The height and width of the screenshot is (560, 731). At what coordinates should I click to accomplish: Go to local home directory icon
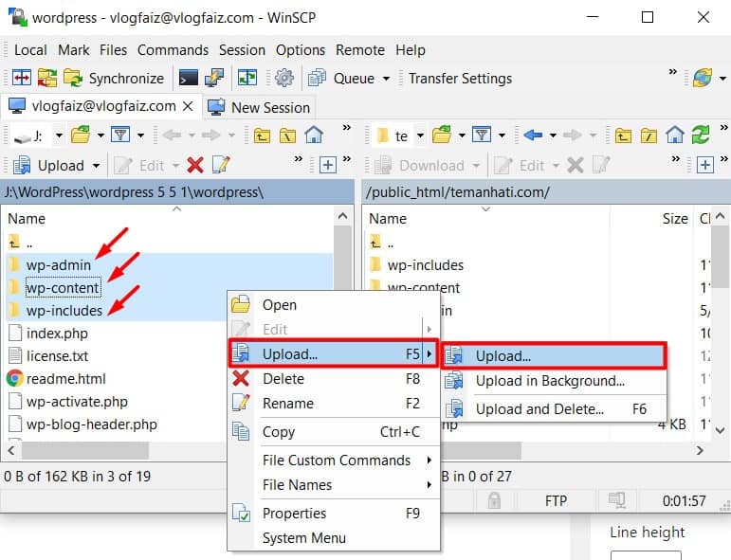(314, 135)
